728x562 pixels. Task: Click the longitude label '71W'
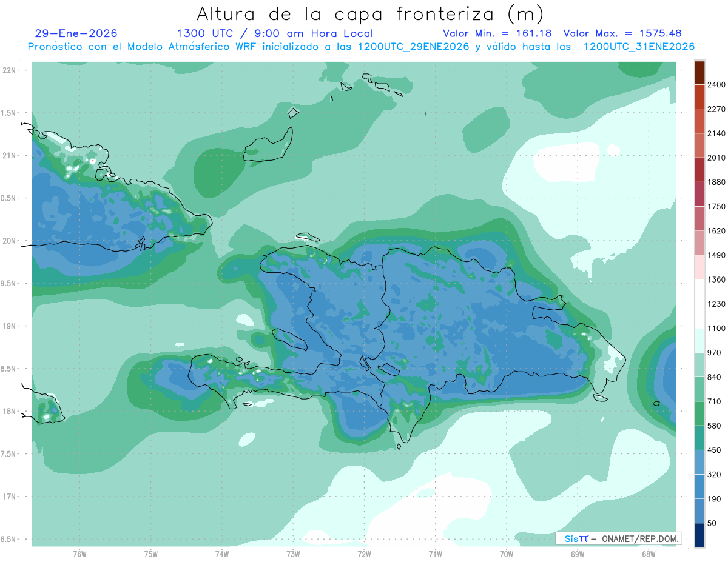click(x=435, y=554)
